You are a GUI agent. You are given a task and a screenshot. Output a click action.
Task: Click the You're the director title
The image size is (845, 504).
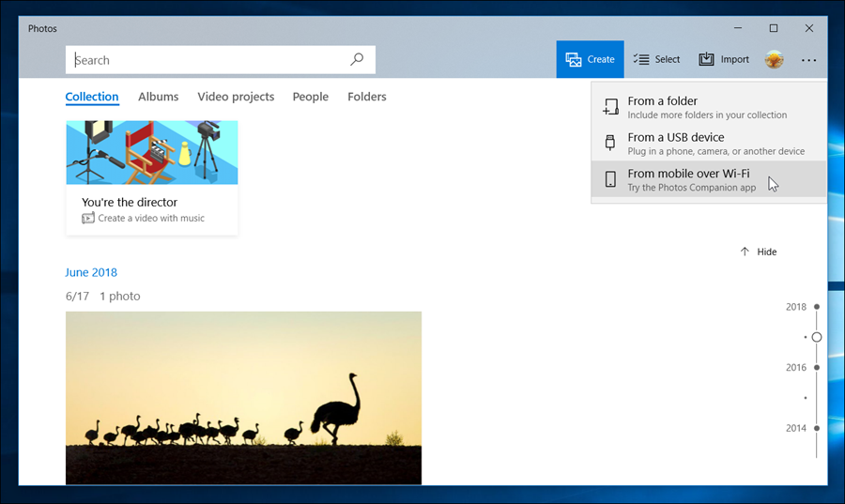(x=130, y=202)
